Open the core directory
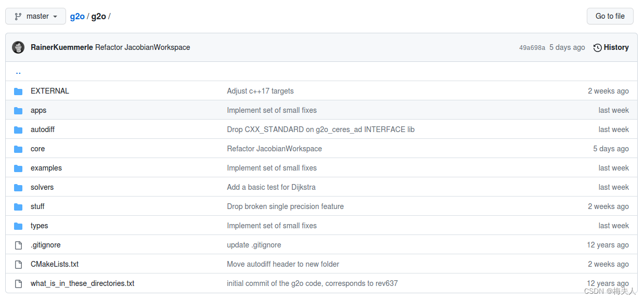 (x=37, y=149)
